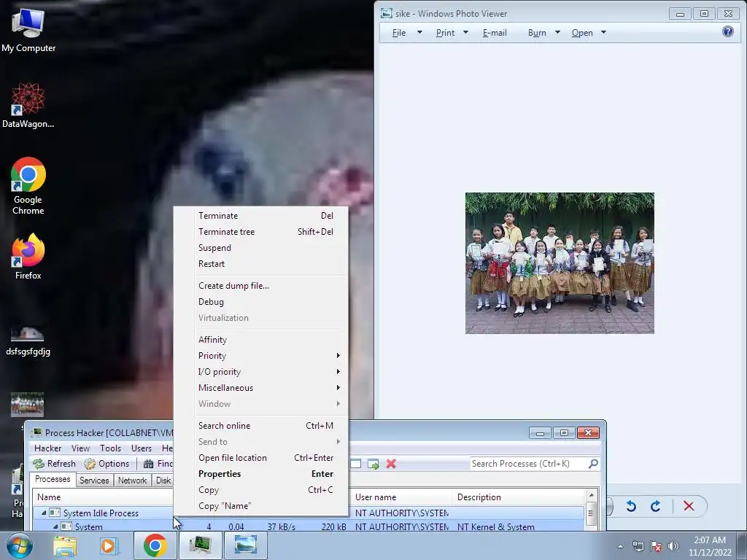The image size is (747, 560).
Task: Collapse the System tree node
Action: [x=55, y=526]
